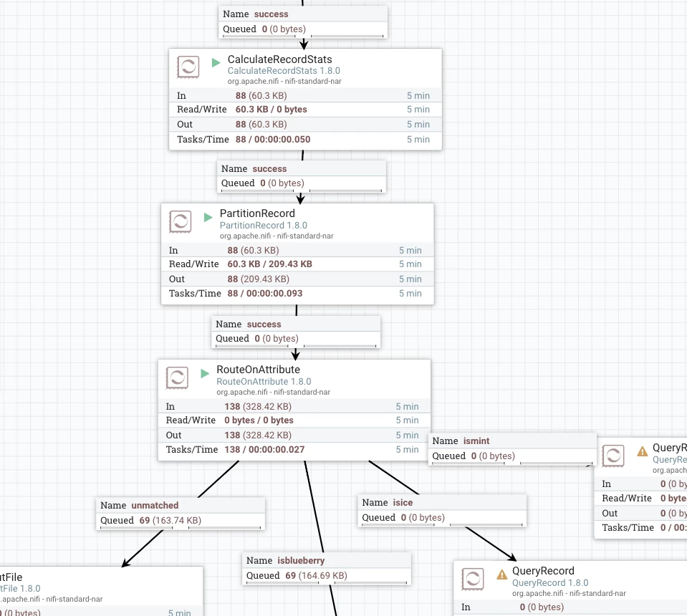The height and width of the screenshot is (616, 687).
Task: Click the warning triangle on bottom QueryRecord processor
Action: click(x=501, y=574)
